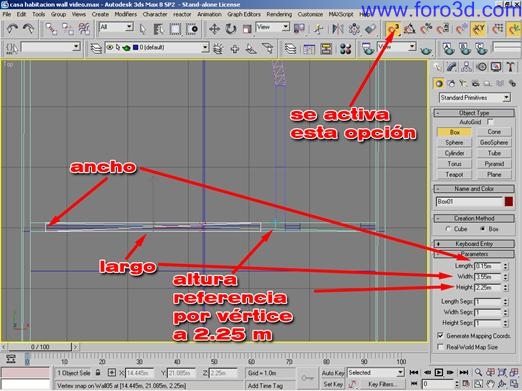The height and width of the screenshot is (391, 522).
Task: Open the MAXScript menu
Action: pos(341,14)
